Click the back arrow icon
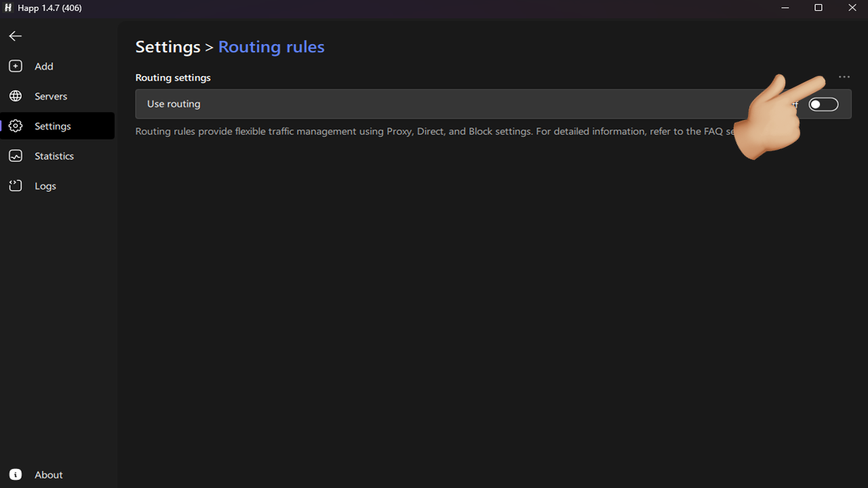 coord(16,36)
